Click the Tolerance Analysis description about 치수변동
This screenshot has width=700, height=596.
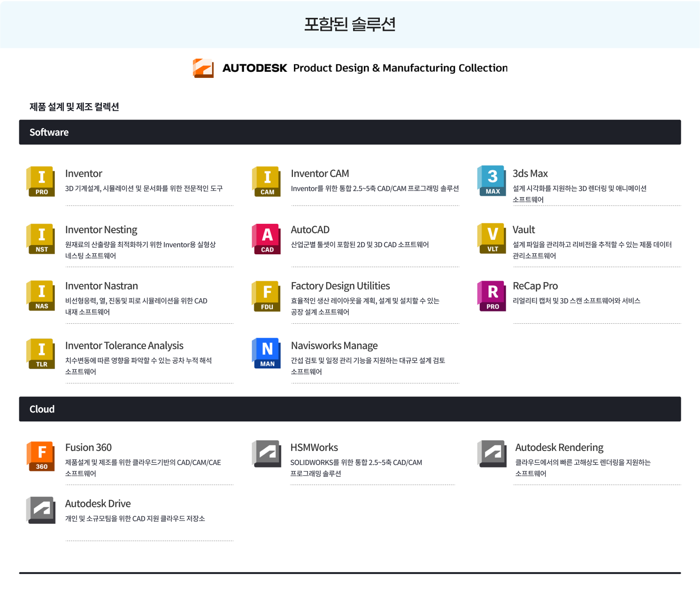point(138,367)
